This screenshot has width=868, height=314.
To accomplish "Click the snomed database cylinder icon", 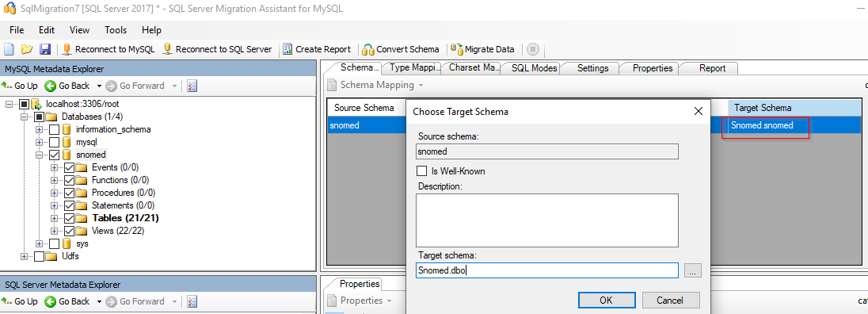I will coord(67,155).
